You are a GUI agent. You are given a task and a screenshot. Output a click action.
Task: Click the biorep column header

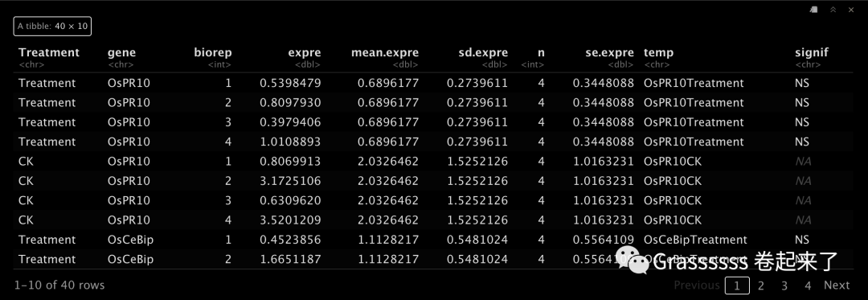point(213,52)
